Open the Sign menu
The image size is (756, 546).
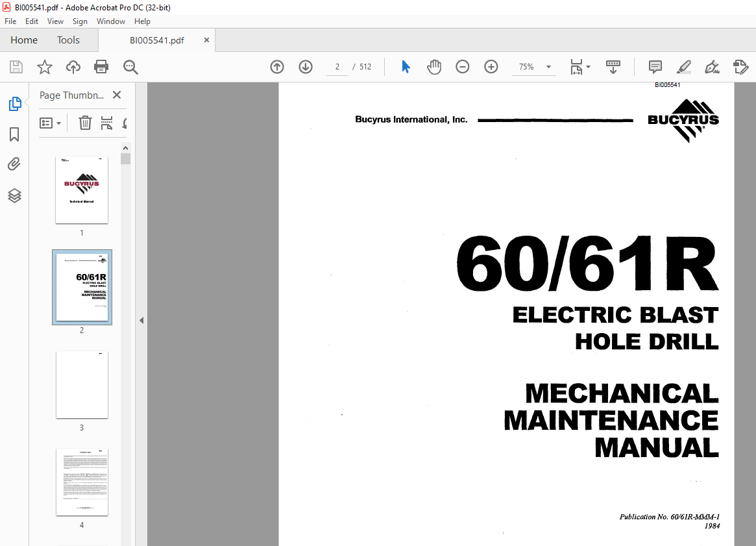[x=80, y=21]
